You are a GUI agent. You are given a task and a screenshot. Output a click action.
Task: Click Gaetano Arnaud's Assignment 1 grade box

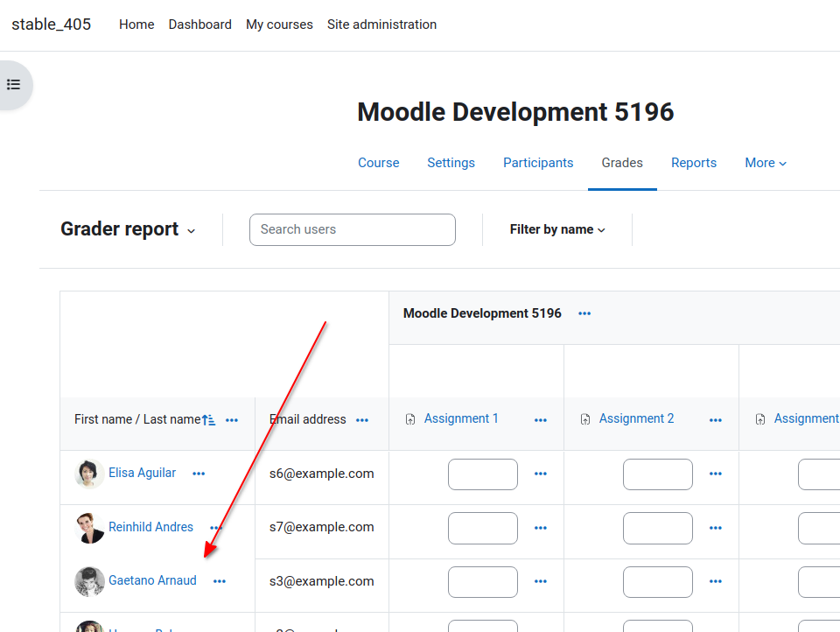coord(483,582)
